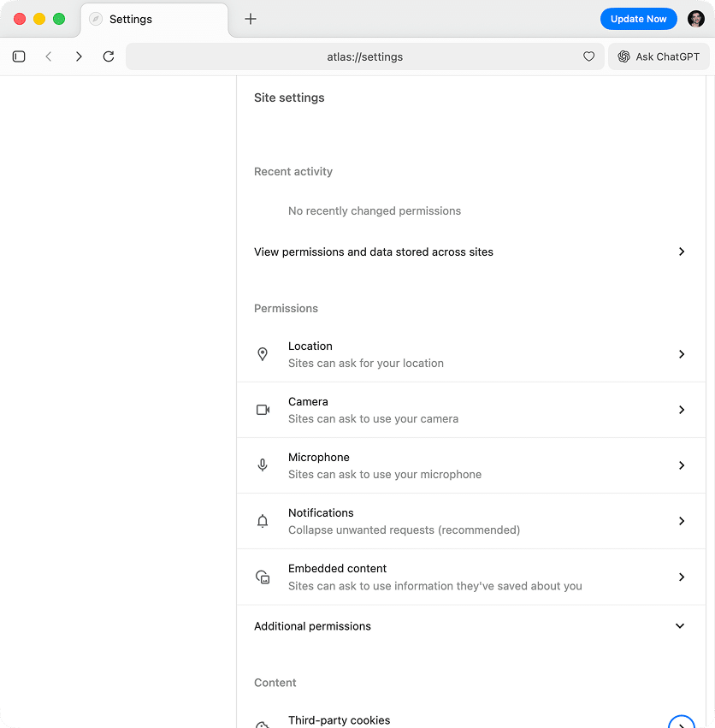
Task: Select the Microphone icon
Action: (263, 465)
